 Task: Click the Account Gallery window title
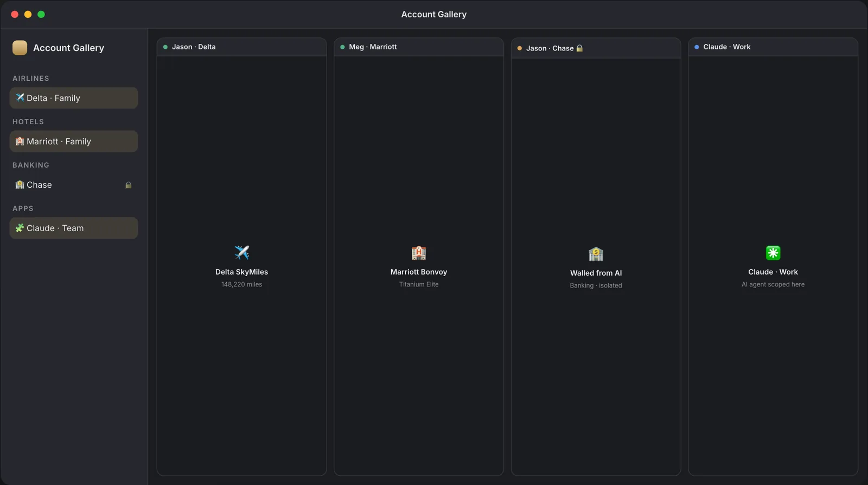tap(434, 14)
